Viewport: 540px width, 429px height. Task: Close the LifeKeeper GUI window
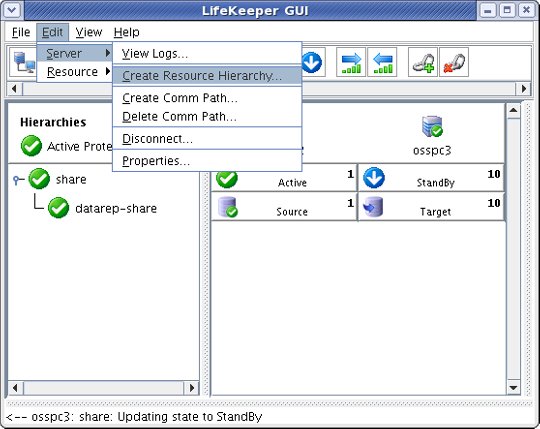pos(526,10)
